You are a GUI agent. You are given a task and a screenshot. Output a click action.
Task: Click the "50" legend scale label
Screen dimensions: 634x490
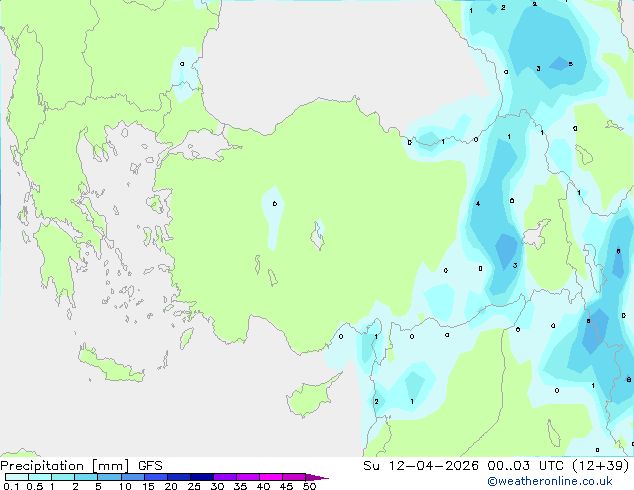(309, 486)
